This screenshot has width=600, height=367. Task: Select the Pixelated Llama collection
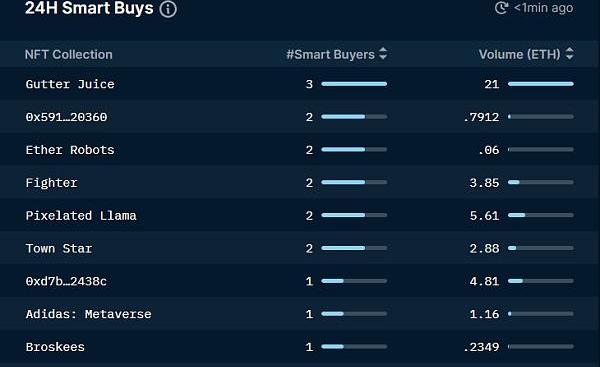[81, 216]
